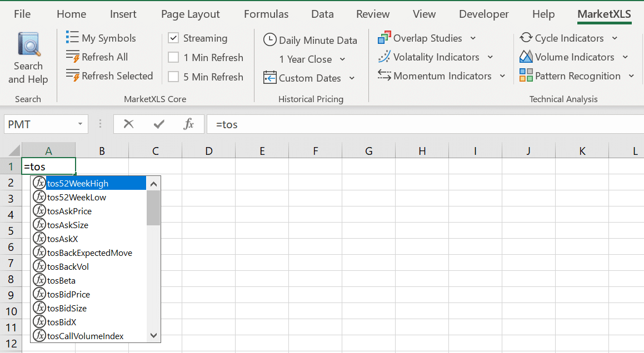
Task: Click the My Symbols button label
Action: pyautogui.click(x=109, y=38)
